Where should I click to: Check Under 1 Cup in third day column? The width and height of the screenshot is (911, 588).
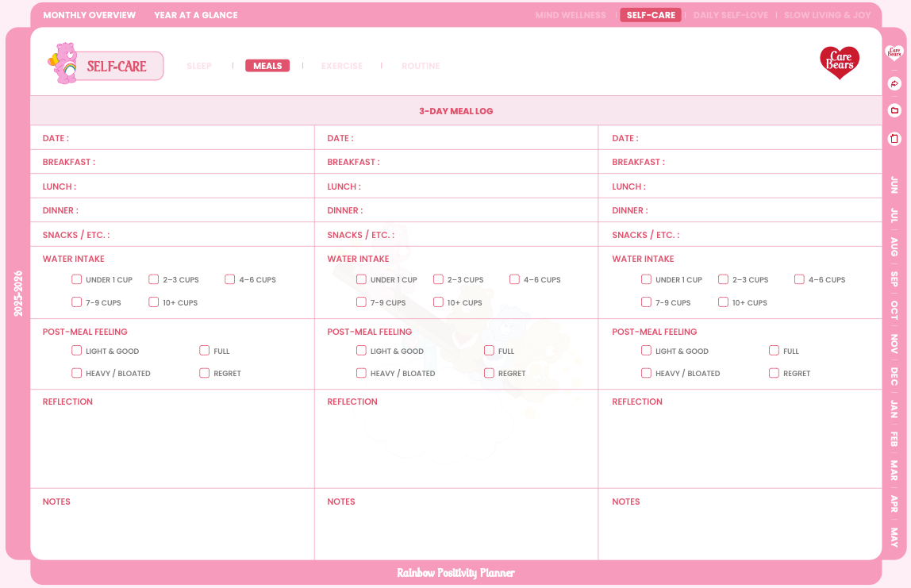[646, 279]
